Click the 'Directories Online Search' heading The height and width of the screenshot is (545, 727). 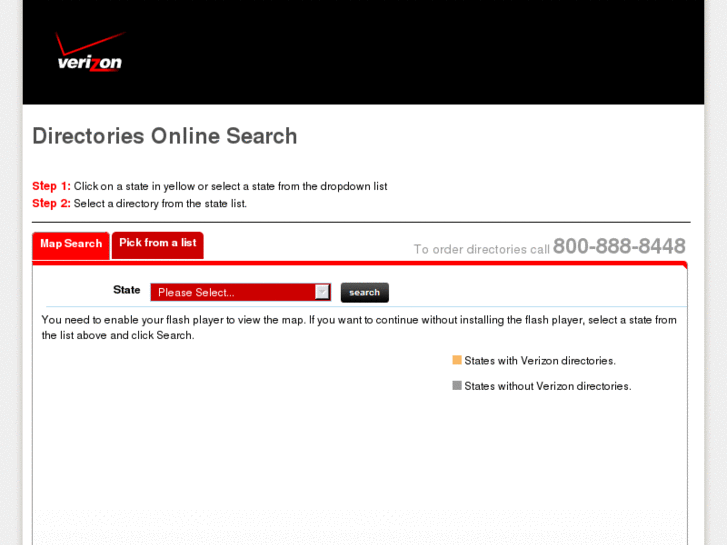click(x=165, y=136)
